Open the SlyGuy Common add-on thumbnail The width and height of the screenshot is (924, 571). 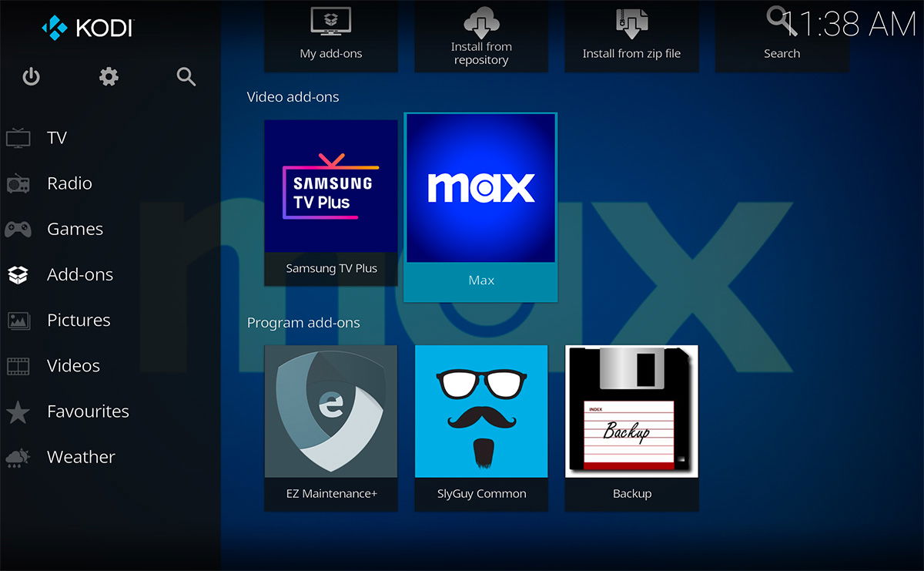(481, 411)
